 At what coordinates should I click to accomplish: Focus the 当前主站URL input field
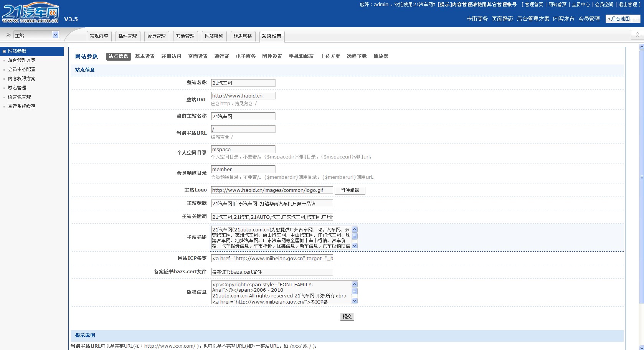click(243, 129)
